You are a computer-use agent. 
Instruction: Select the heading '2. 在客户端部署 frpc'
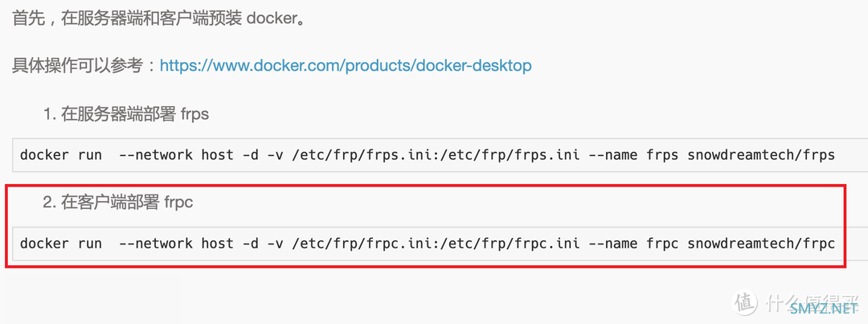[118, 203]
